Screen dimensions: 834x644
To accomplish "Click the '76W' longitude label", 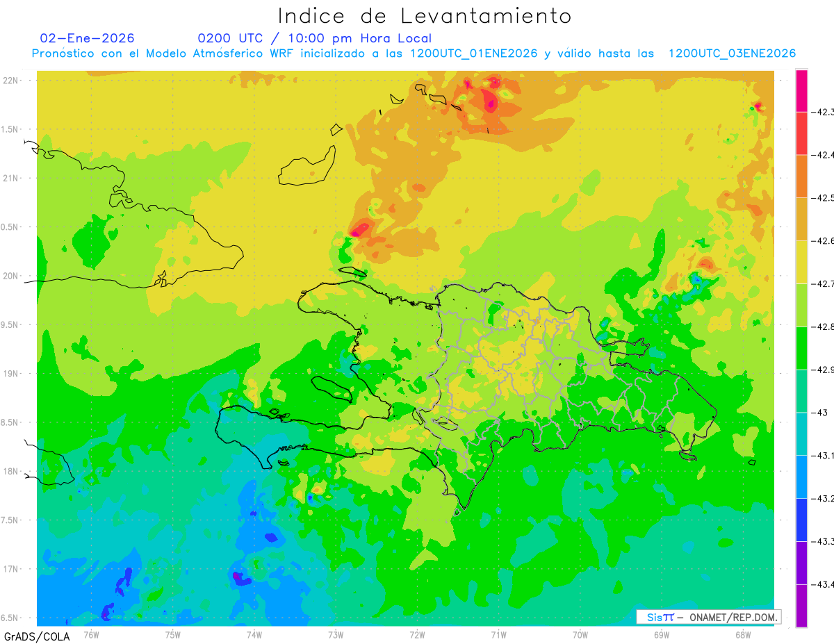I will 91,635.
